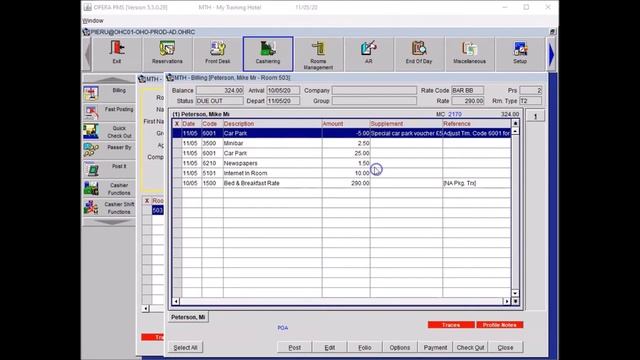The height and width of the screenshot is (360, 640).
Task: Close the Billing window via Close button
Action: (505, 347)
